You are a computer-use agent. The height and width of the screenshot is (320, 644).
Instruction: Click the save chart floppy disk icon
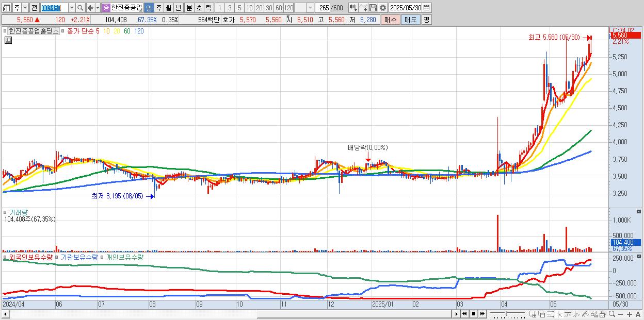tap(373, 8)
